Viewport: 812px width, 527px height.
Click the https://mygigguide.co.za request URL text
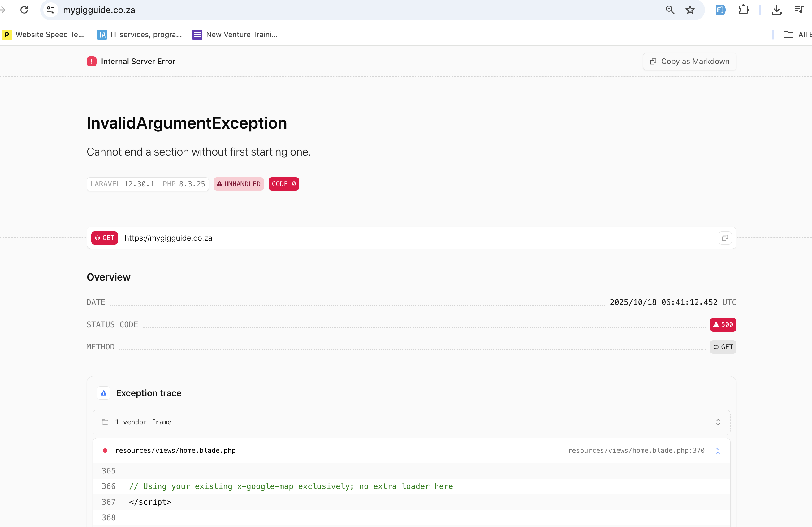[x=168, y=238]
